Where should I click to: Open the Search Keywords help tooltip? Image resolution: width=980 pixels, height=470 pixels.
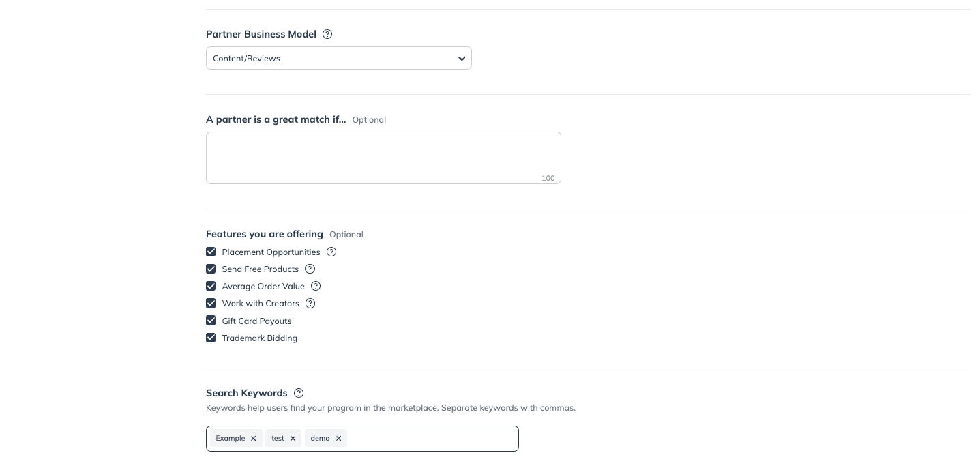pos(299,393)
